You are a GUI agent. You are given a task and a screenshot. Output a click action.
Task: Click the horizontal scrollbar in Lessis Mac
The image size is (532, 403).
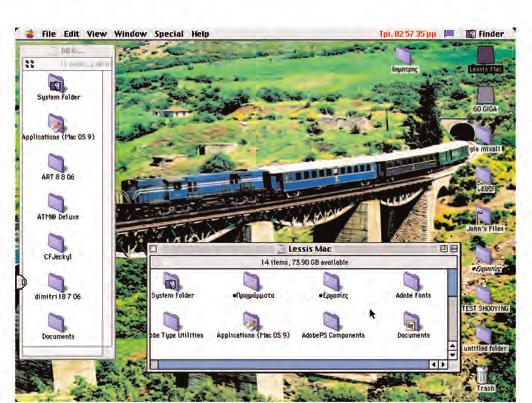click(x=294, y=365)
